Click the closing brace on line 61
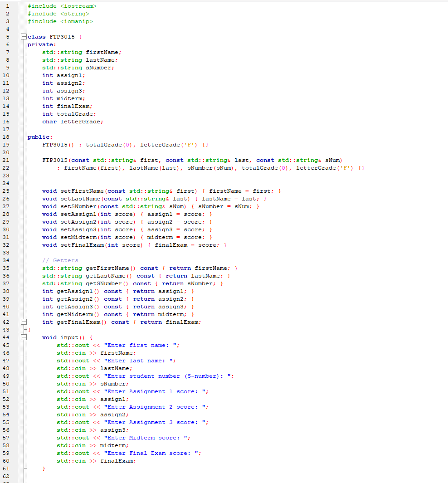 coord(44,468)
